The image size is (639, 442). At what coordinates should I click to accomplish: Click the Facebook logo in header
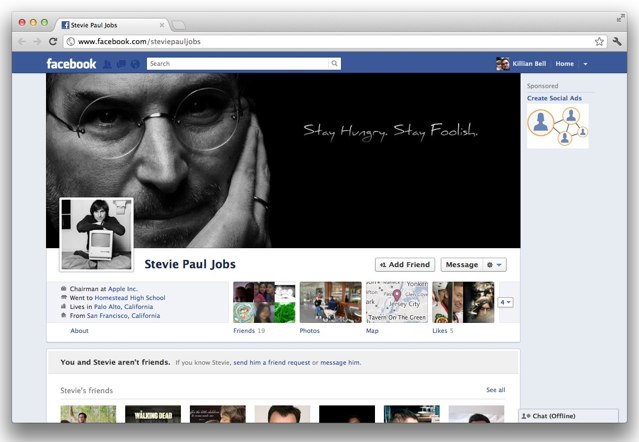click(x=71, y=64)
